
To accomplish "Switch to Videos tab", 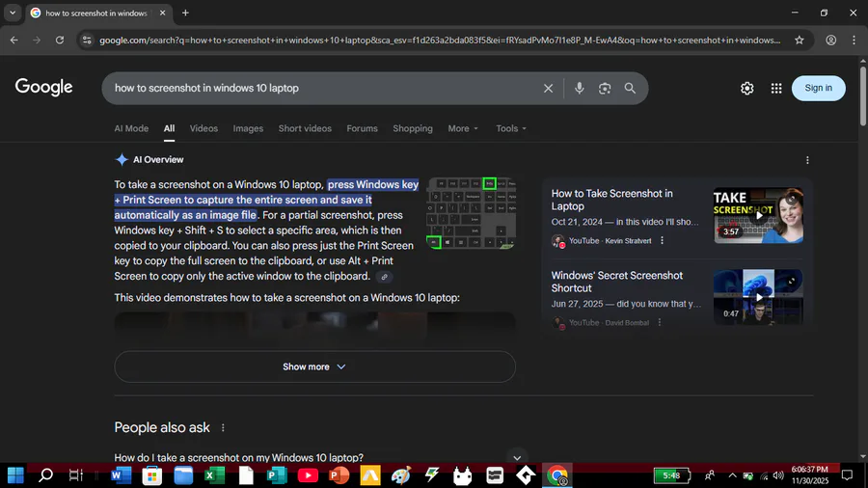I will coord(203,128).
